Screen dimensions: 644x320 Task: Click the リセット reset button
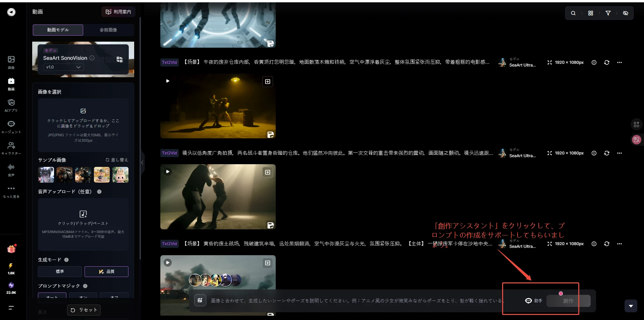pos(84,310)
